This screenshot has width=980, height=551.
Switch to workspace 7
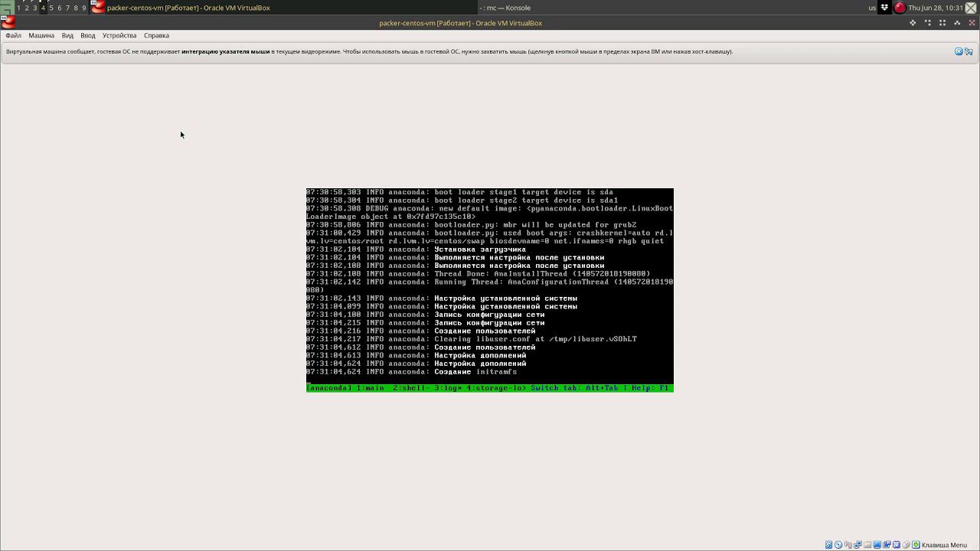[x=67, y=8]
